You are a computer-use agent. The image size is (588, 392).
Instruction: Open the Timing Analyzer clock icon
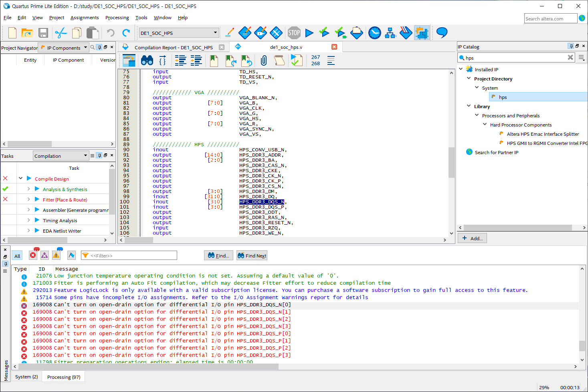(375, 33)
